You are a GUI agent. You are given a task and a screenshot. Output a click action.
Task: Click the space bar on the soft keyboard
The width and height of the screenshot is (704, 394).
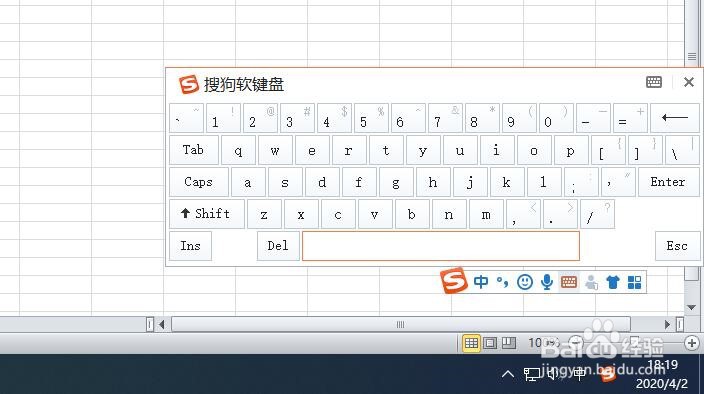pos(441,246)
